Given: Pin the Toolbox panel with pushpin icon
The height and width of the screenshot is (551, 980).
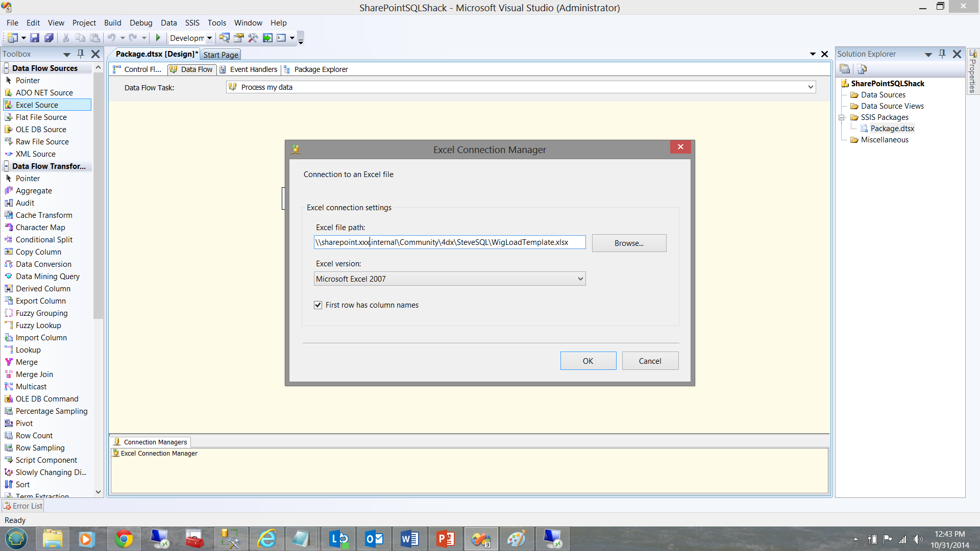Looking at the screenshot, I should click(x=80, y=54).
